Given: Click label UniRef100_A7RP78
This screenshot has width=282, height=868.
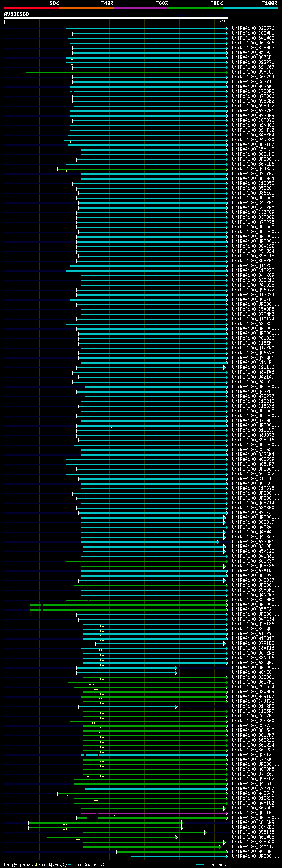Looking at the screenshot, I should coord(253,222).
